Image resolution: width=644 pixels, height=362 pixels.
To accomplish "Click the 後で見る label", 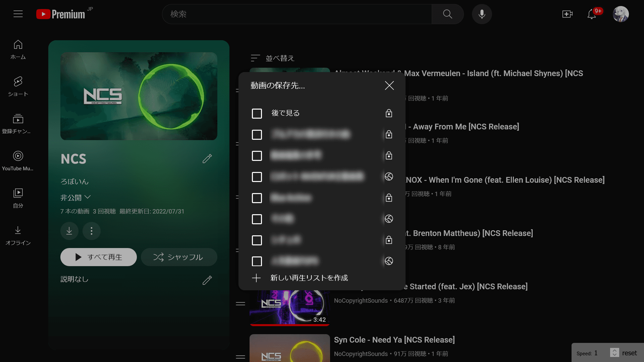I will click(x=285, y=113).
